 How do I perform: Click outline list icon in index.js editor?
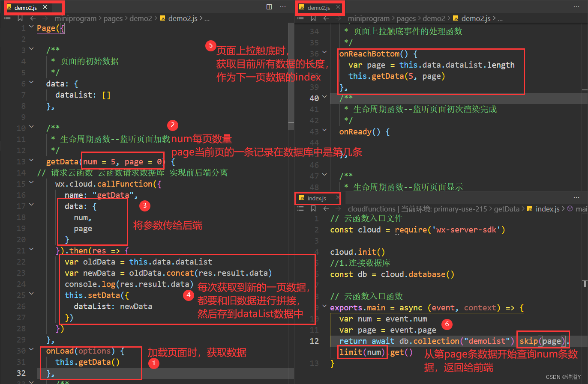coord(300,208)
